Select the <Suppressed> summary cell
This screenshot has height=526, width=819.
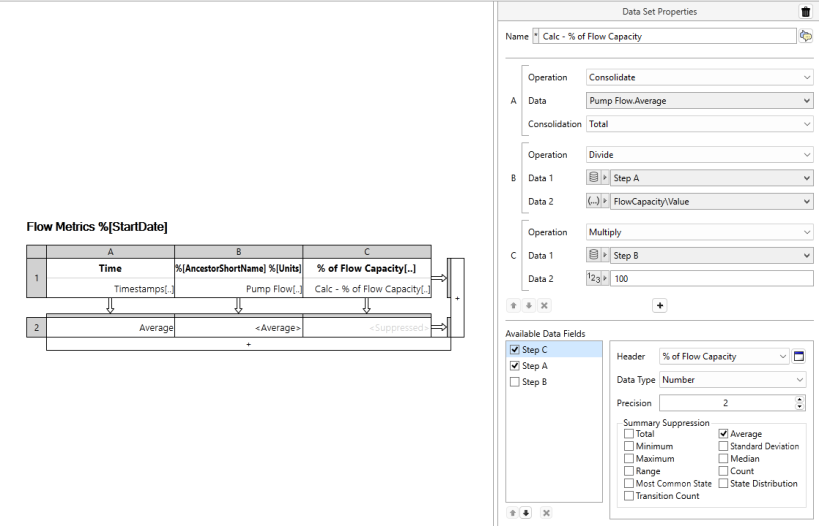pos(367,328)
